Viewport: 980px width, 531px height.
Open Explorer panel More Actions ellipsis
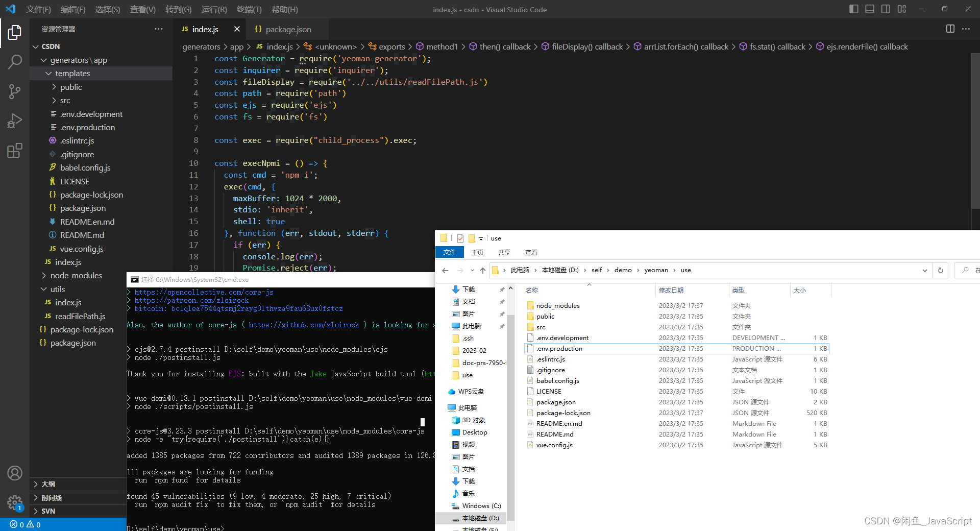[x=159, y=29]
